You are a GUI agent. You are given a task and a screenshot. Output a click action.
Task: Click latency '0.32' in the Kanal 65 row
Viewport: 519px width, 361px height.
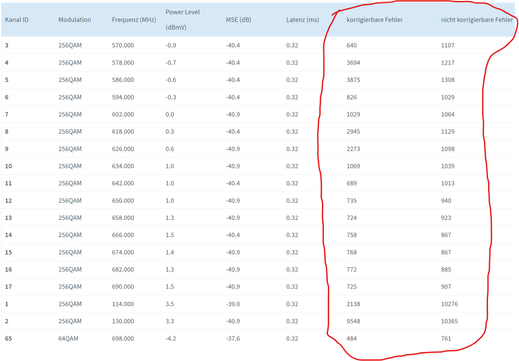(292, 339)
